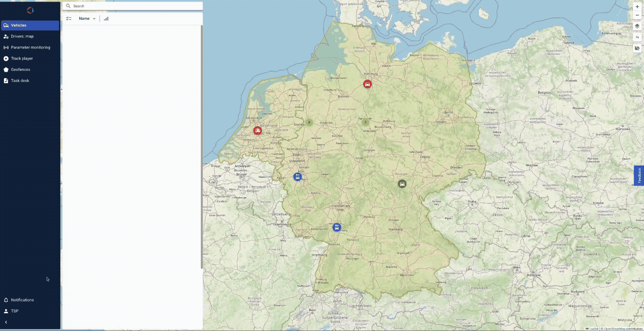The width and height of the screenshot is (644, 331).
Task: Click the blue vehicle marker near Köln
Action: click(297, 177)
